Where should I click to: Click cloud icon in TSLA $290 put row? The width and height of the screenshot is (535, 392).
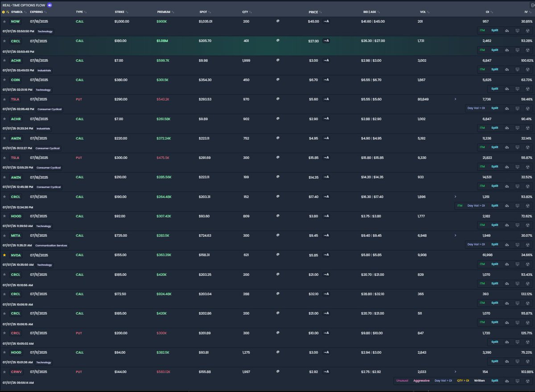point(506,108)
